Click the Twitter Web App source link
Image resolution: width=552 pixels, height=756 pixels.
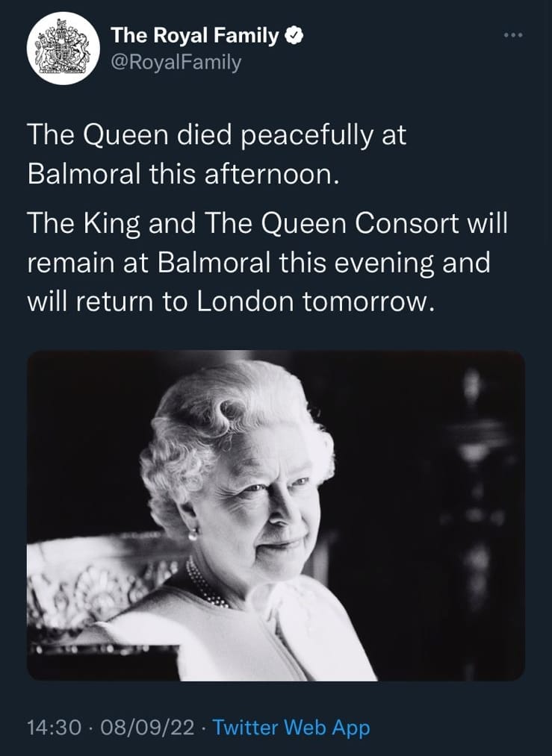291,727
